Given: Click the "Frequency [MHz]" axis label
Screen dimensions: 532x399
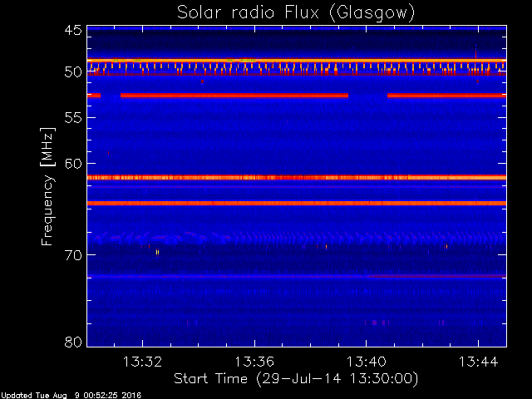Looking at the screenshot, I should pos(48,186).
